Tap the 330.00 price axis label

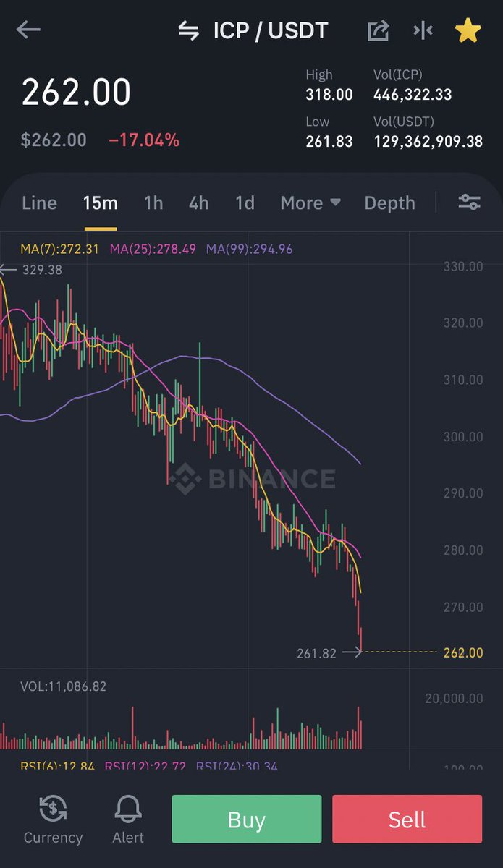click(x=463, y=267)
